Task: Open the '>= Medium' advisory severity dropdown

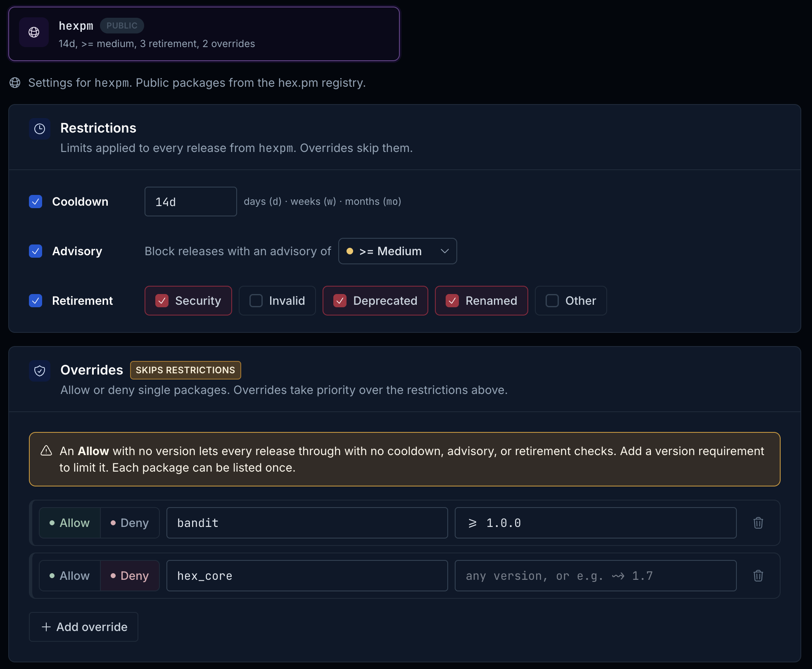Action: (x=397, y=251)
